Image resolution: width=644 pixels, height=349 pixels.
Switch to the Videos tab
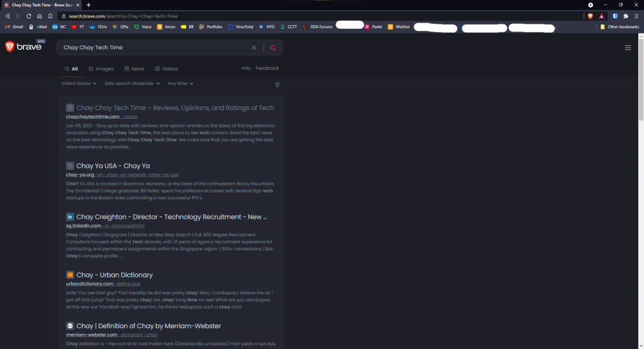(x=166, y=69)
